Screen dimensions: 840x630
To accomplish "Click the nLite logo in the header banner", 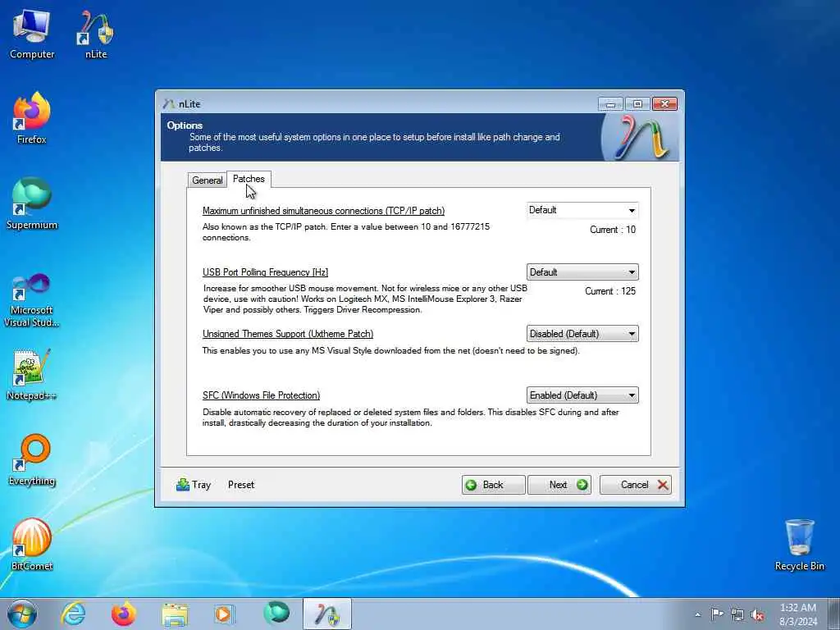I will (x=641, y=138).
